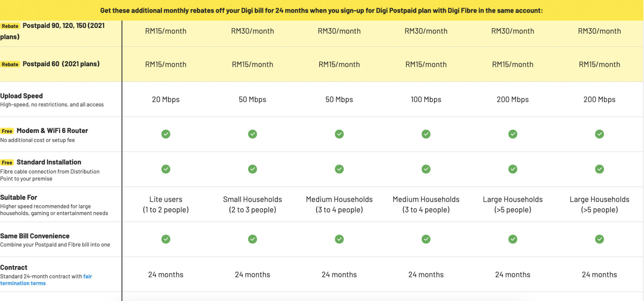The image size is (644, 301).
Task: Click the Lite users (1 to 2 people) cell
Action: [x=166, y=204]
